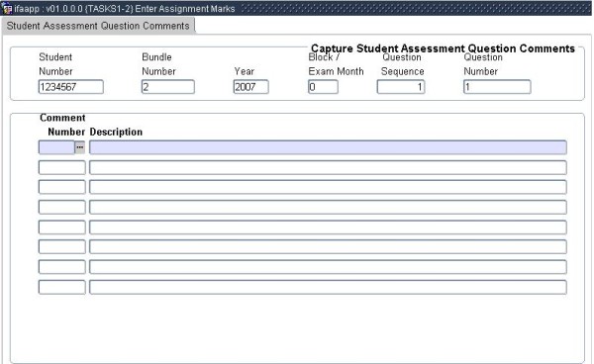Click the fifth row Comment Number field

62,227
